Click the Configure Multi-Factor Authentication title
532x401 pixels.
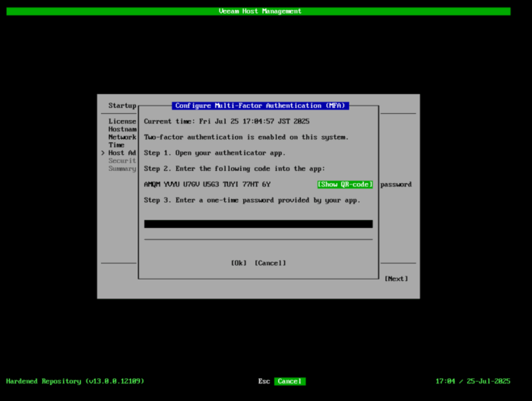(x=260, y=106)
